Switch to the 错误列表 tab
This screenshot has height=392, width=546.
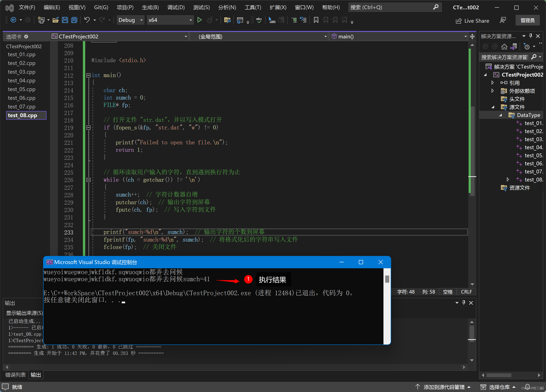16,375
